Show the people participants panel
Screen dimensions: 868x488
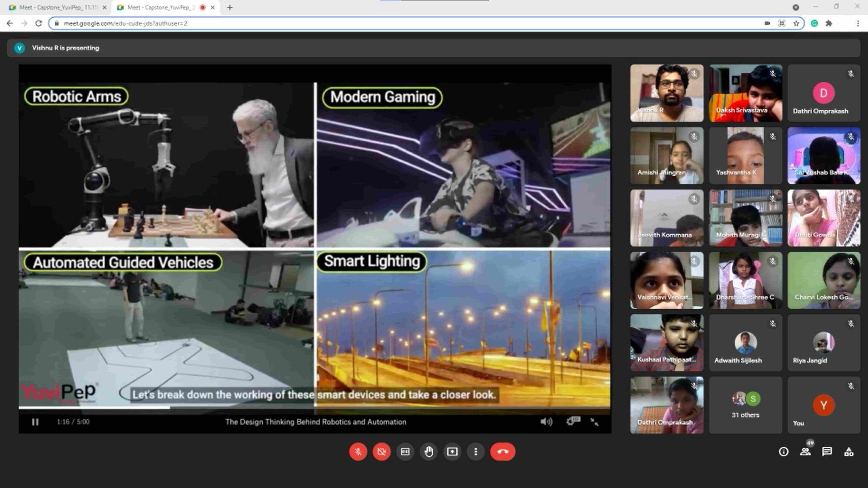(x=805, y=452)
